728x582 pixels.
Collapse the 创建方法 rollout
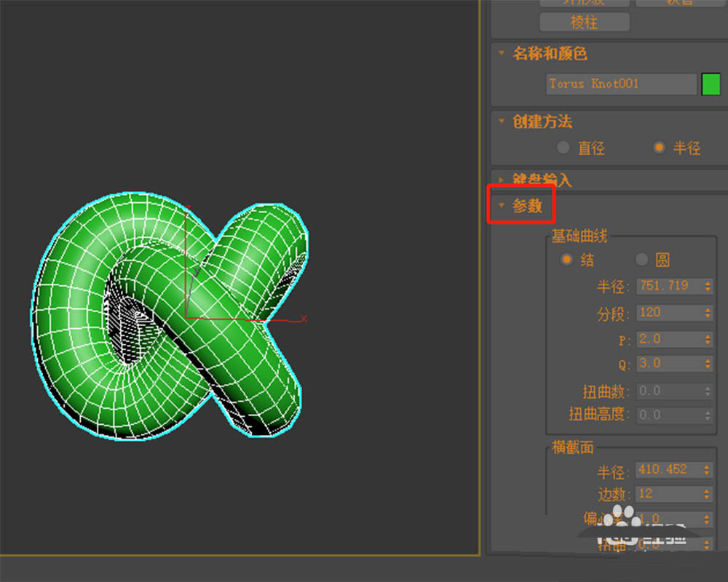[x=502, y=121]
